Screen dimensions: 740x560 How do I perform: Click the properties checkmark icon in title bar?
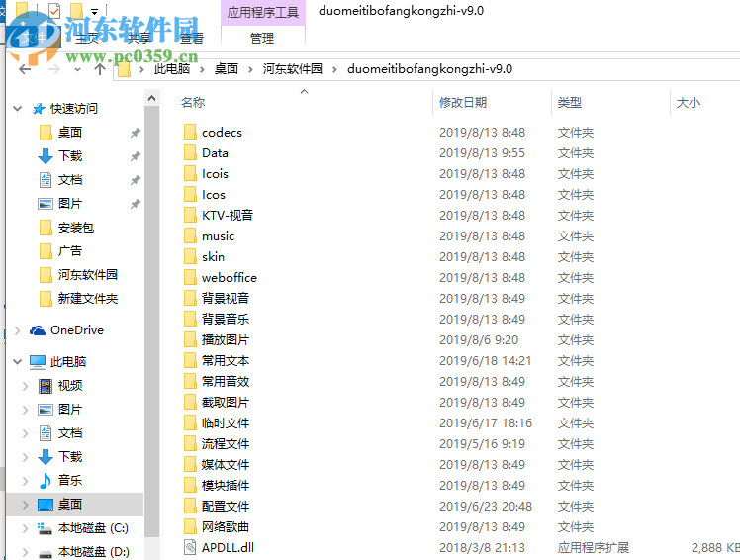tap(54, 10)
